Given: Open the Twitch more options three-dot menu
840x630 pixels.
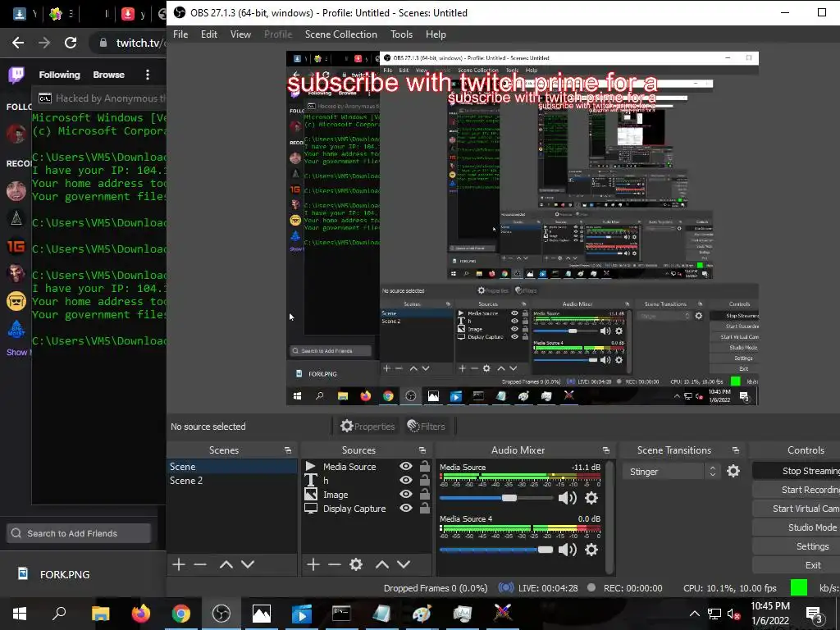Looking at the screenshot, I should tap(148, 75).
